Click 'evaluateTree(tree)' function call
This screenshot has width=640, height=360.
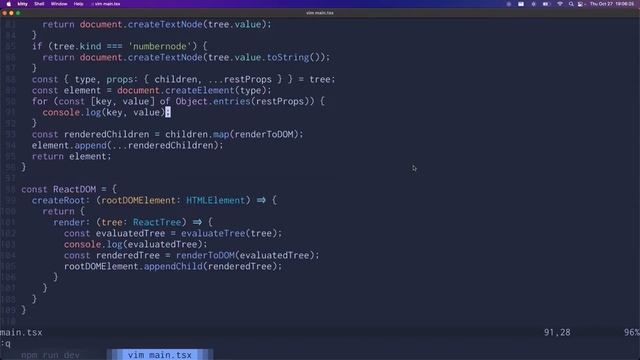229,233
